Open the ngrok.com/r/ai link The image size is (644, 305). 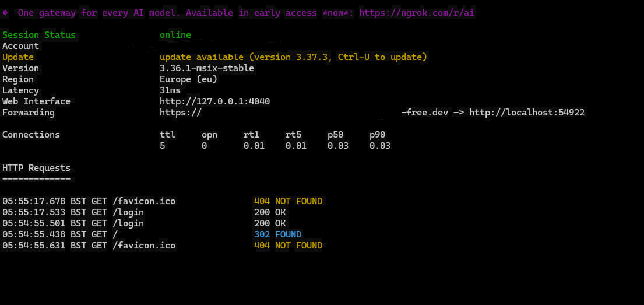[416, 13]
